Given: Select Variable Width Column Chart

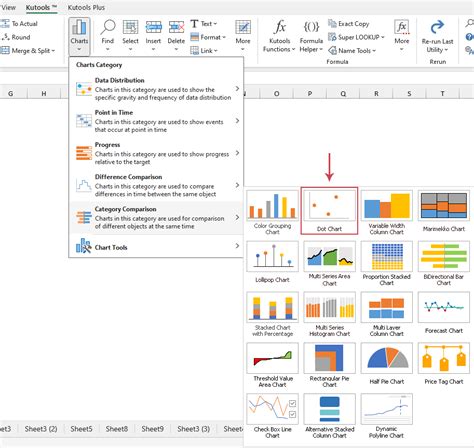Looking at the screenshot, I should tap(387, 212).
